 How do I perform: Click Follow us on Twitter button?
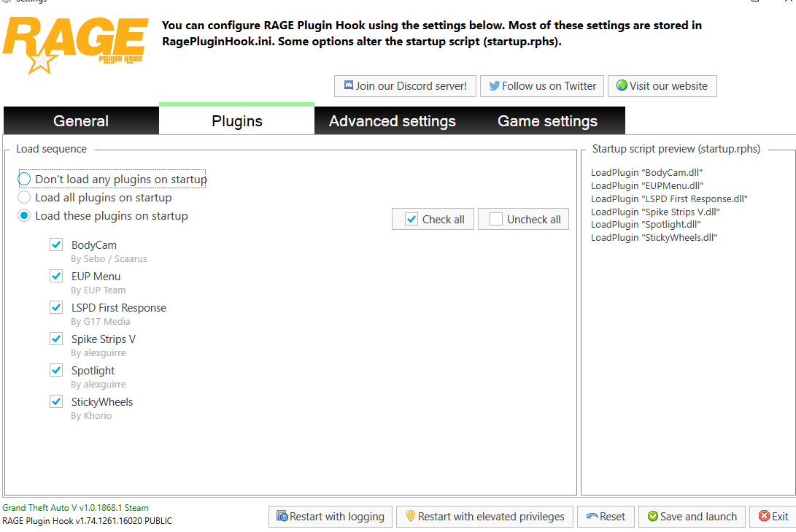pos(542,86)
